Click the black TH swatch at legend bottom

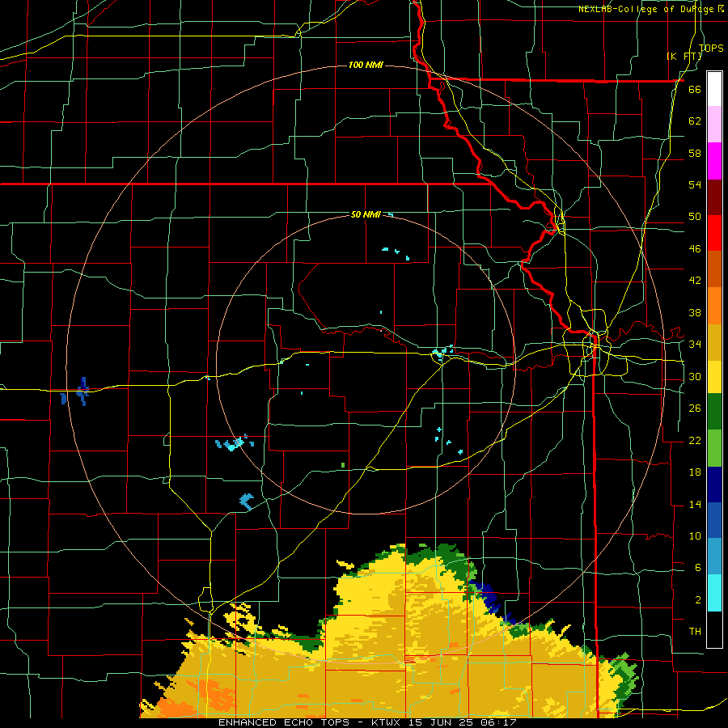click(x=714, y=629)
